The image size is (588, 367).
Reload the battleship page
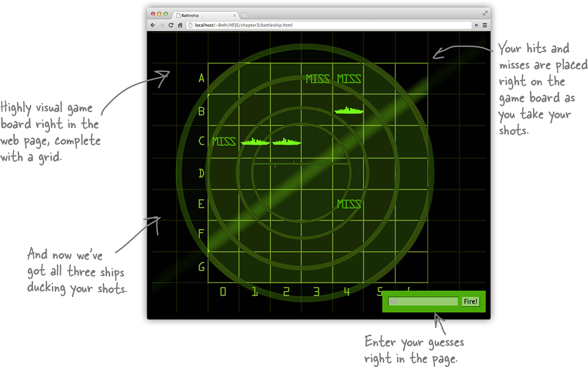171,25
